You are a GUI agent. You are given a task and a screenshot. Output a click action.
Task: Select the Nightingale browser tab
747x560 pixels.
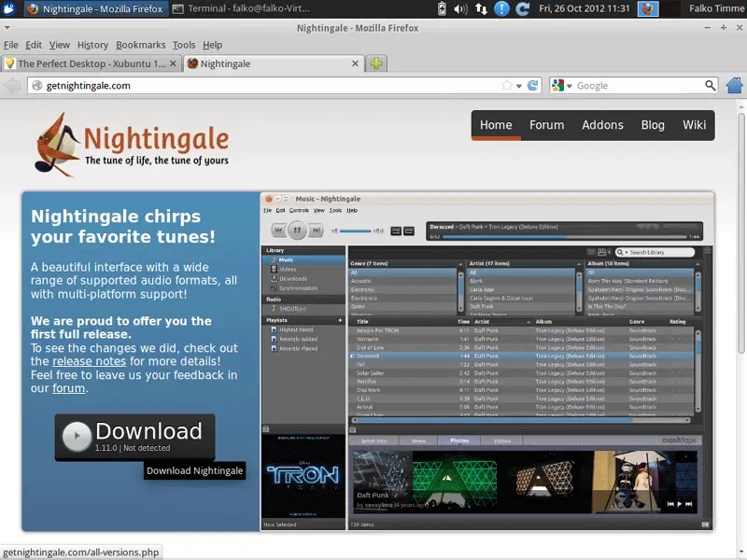click(273, 63)
